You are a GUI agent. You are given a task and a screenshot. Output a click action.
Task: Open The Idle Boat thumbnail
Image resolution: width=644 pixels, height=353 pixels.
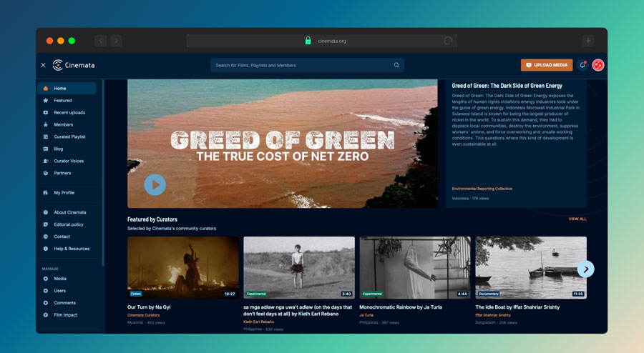[x=531, y=267]
